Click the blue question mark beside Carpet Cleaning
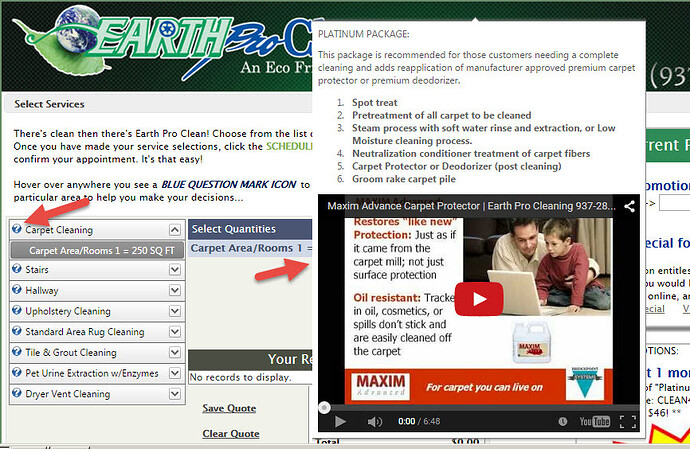690x449 pixels. click(x=17, y=230)
